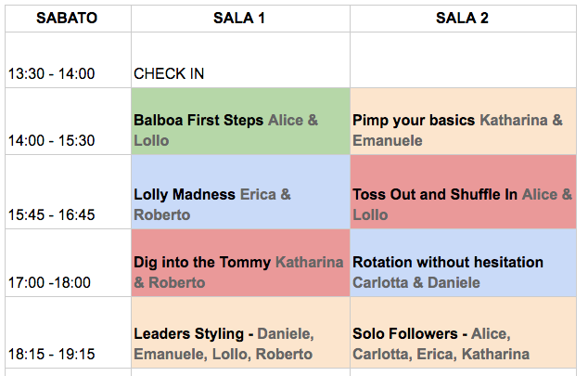Click the instructors Katharina & Emanuele text
The width and height of the screenshot is (588, 376).
pos(457,130)
